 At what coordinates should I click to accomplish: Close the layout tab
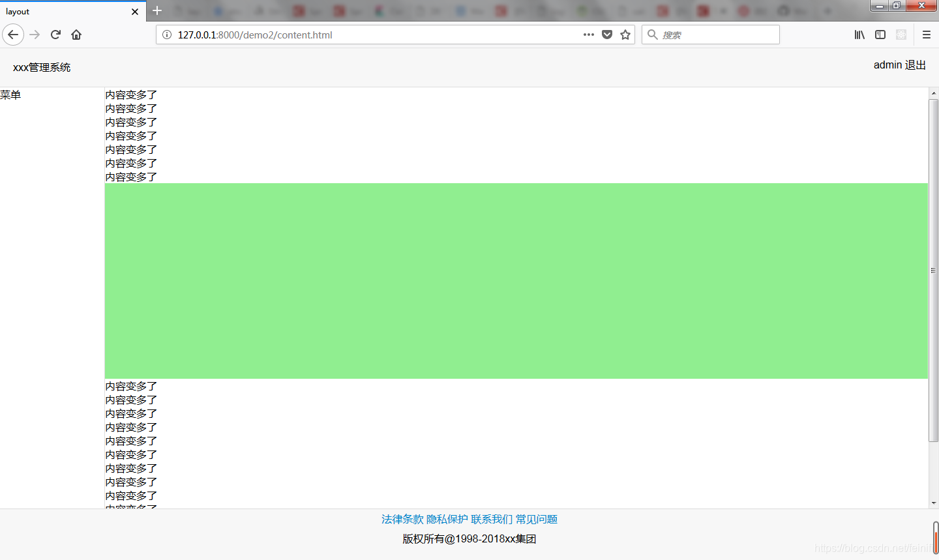coord(135,12)
